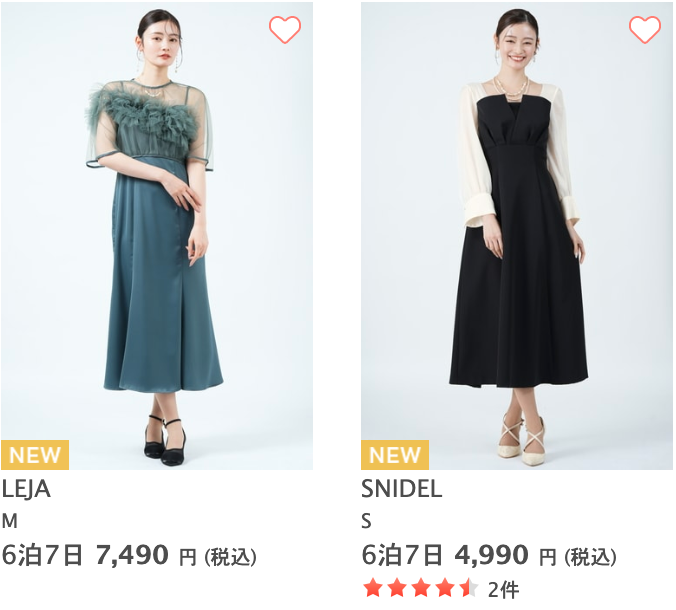Select the size S label under SNIDEL
This screenshot has height=610, width=676.
tap(366, 521)
